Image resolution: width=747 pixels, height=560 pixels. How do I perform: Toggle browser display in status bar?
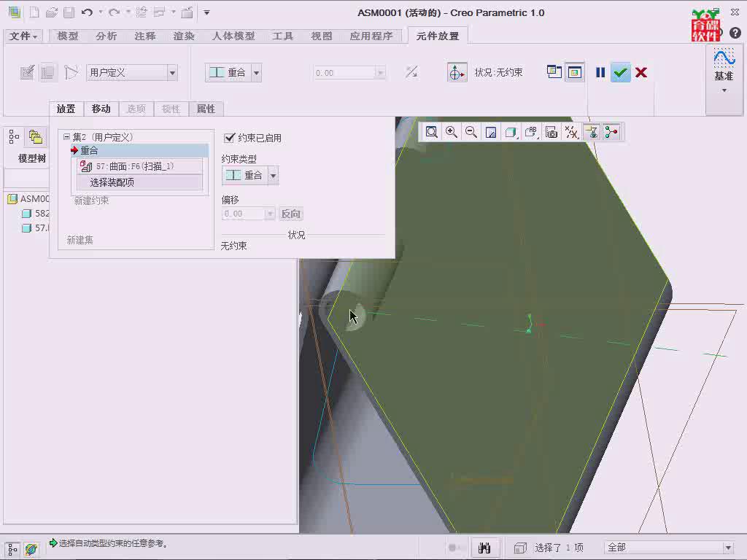coord(31,549)
